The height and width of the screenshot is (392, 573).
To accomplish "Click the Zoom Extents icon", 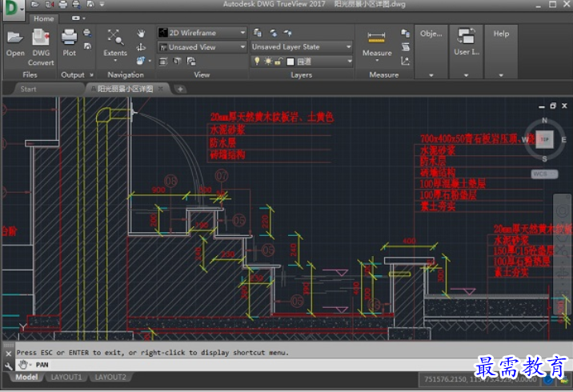I will [114, 37].
